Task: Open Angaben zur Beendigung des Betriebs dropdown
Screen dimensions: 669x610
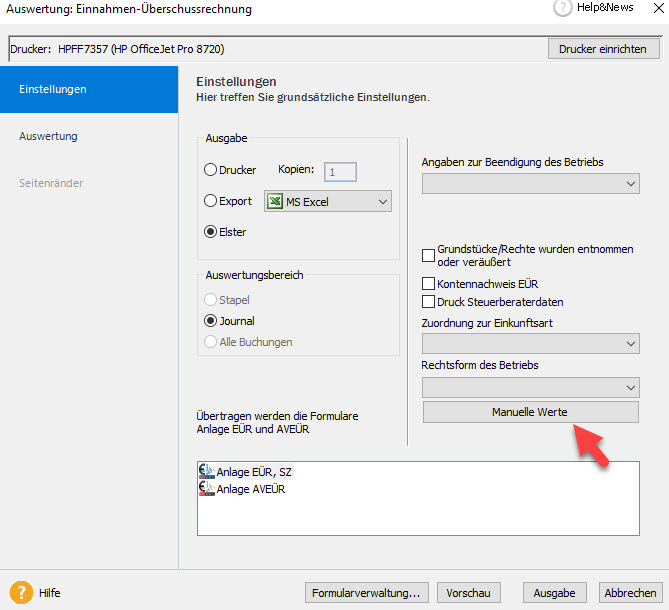Action: click(x=531, y=183)
